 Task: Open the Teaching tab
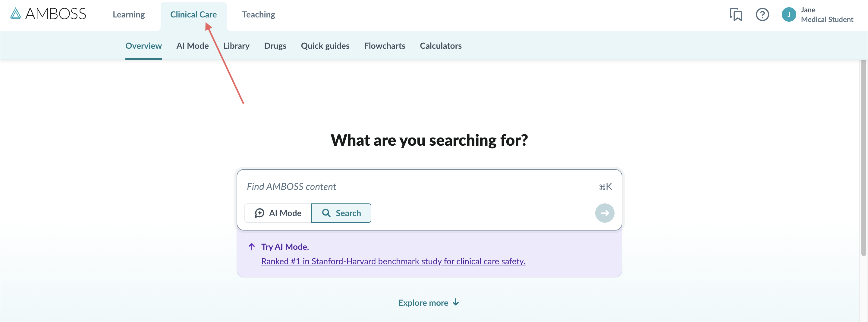coord(259,14)
